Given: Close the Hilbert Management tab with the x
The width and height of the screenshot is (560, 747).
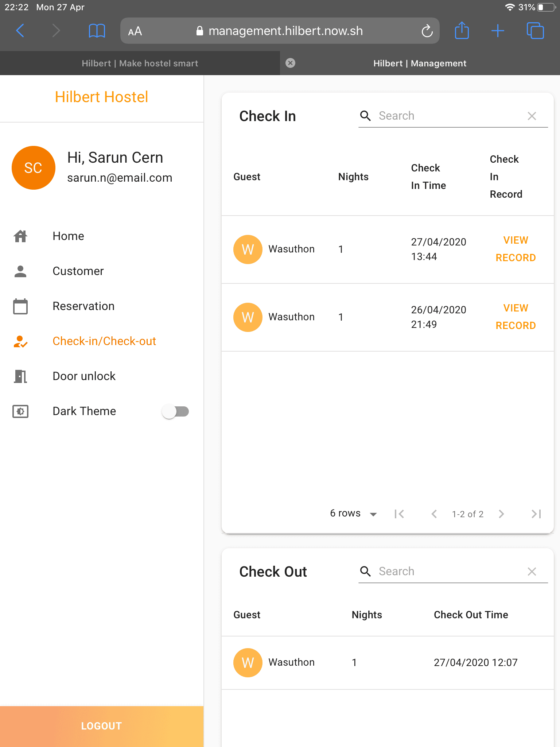Looking at the screenshot, I should coord(290,63).
